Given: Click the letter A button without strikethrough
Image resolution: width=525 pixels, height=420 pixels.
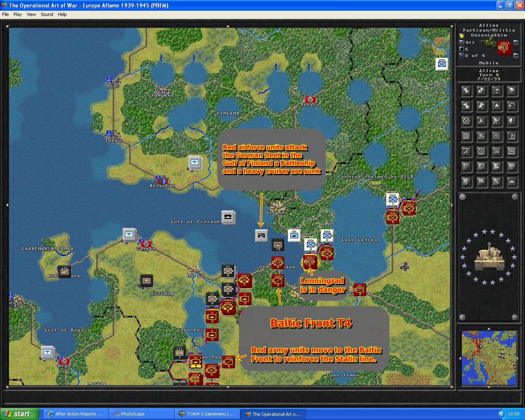Looking at the screenshot, I should click(x=482, y=121).
